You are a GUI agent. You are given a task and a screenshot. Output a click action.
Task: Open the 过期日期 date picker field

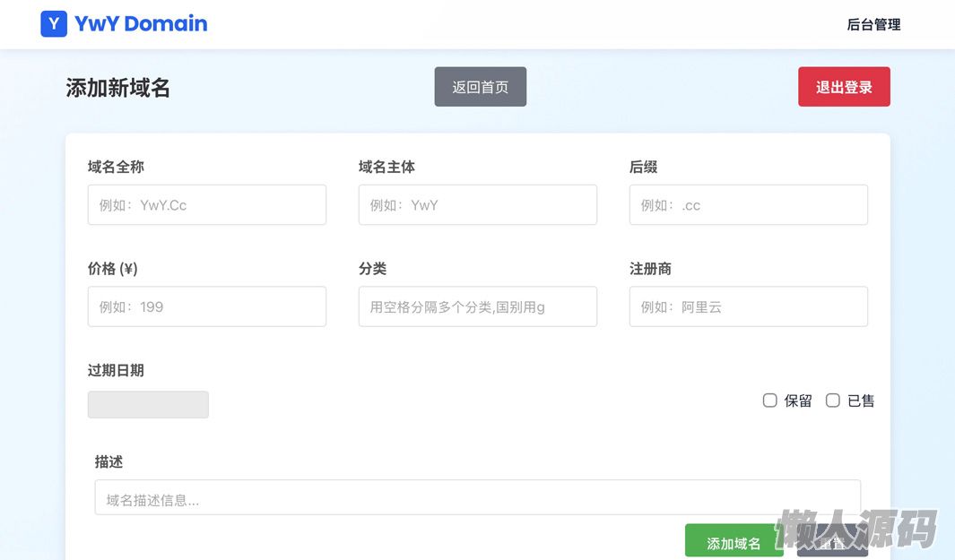click(148, 405)
